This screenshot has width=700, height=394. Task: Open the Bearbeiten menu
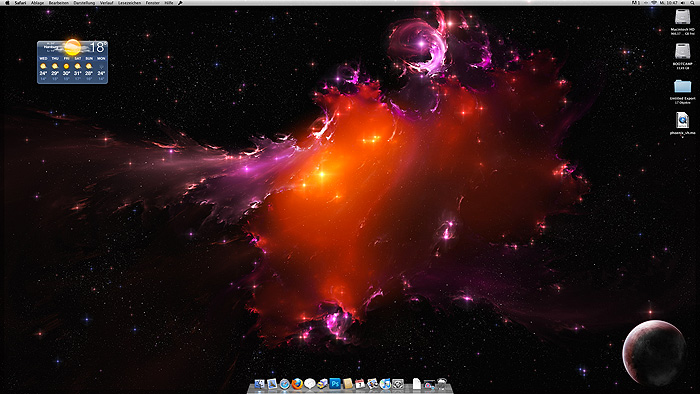point(58,3)
